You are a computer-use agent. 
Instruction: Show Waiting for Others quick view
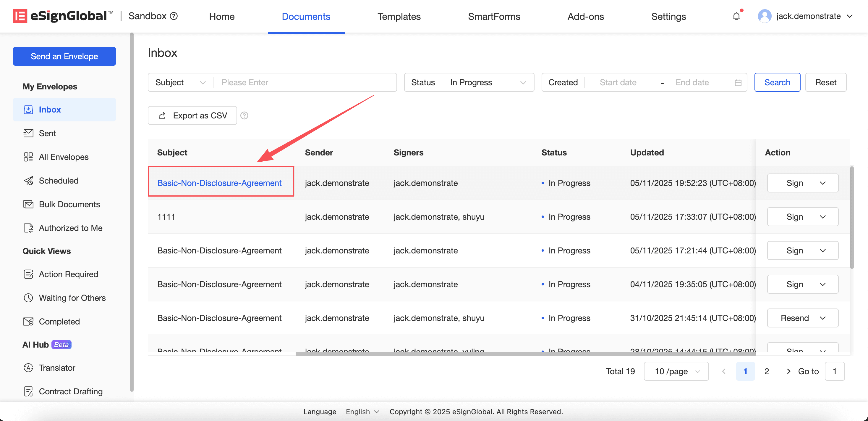(72, 298)
